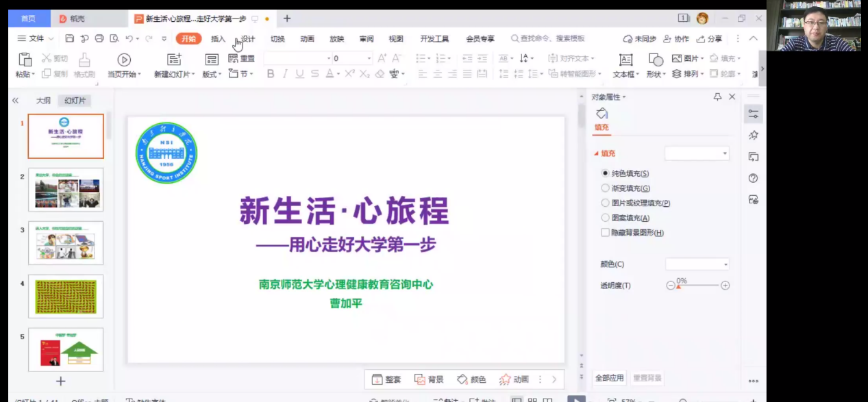Pin the 对象属性 panel with pushpin icon
The width and height of the screenshot is (868, 402).
(x=717, y=97)
